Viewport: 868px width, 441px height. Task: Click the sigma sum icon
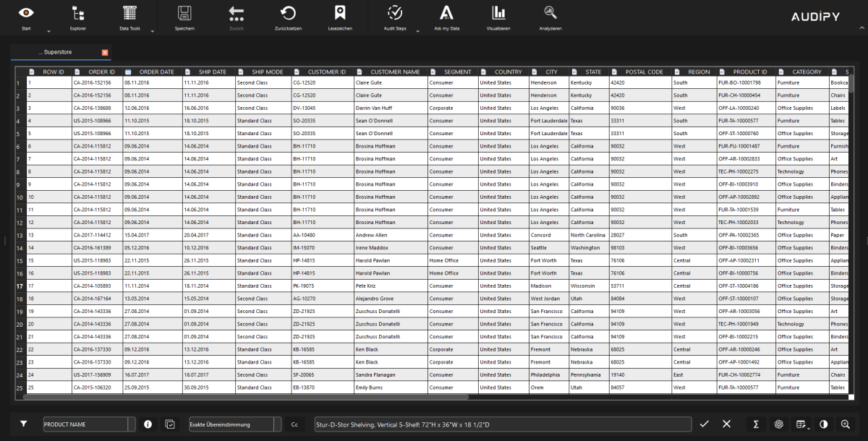coord(756,424)
